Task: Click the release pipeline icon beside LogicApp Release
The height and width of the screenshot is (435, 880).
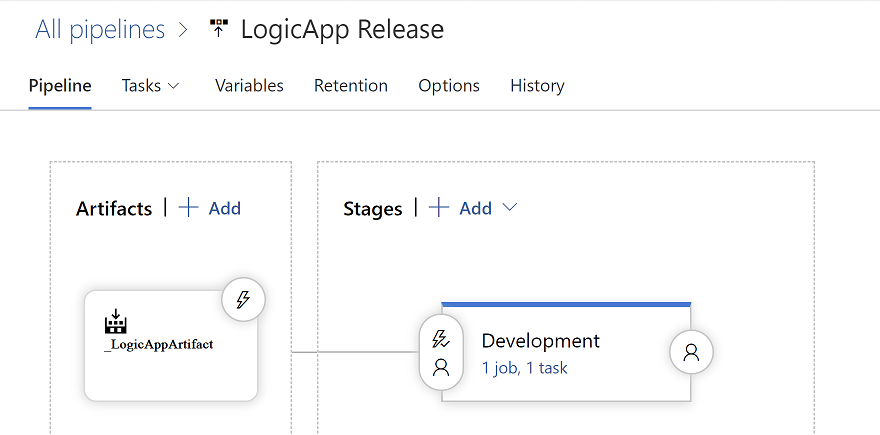Action: pos(218,29)
